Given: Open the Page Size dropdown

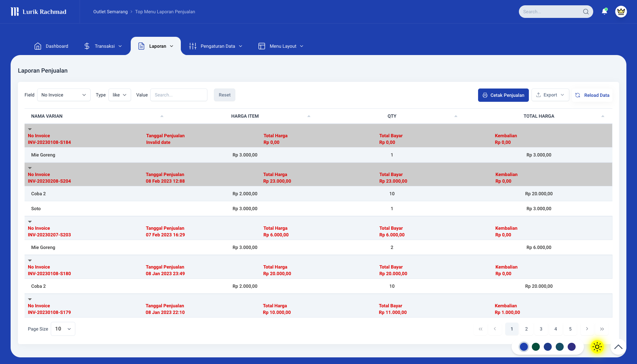Looking at the screenshot, I should click(63, 329).
